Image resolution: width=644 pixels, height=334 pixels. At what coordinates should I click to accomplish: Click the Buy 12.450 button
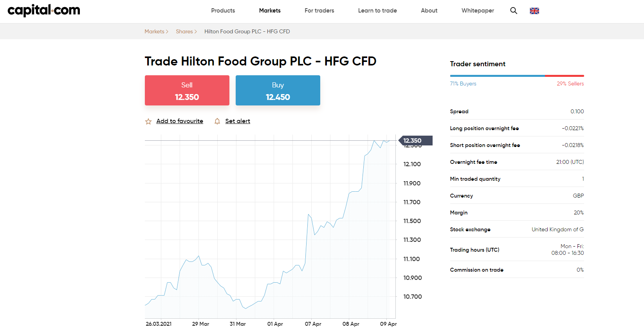pos(278,90)
